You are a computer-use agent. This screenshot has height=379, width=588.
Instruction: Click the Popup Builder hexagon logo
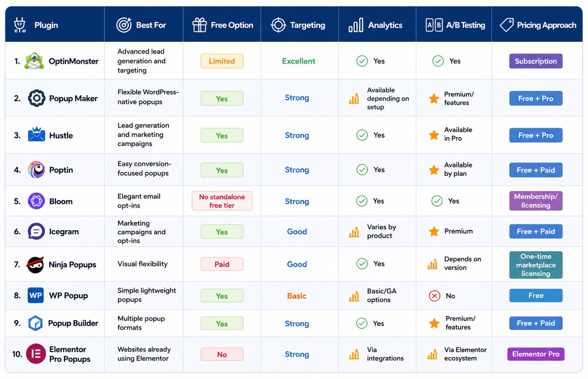(x=36, y=323)
